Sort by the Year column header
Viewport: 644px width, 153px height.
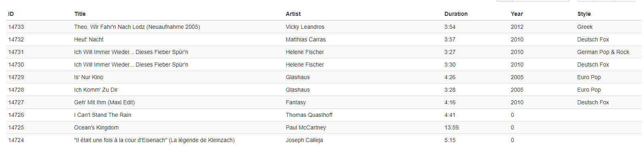point(517,14)
